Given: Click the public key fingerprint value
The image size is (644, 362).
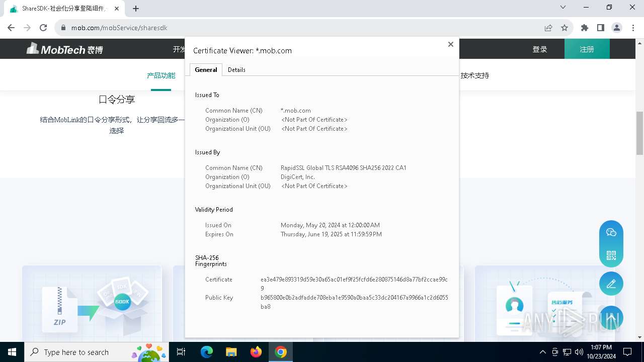Looking at the screenshot, I should click(x=354, y=302).
